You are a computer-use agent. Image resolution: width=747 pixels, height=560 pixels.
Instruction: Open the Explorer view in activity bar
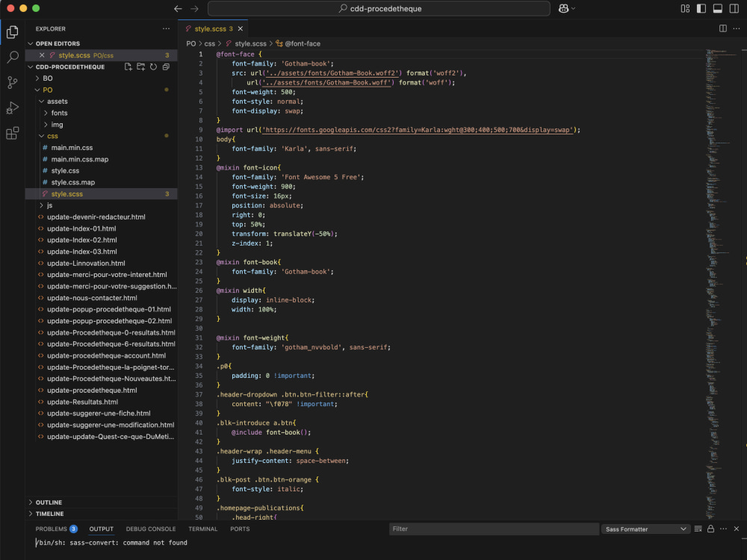pyautogui.click(x=13, y=32)
